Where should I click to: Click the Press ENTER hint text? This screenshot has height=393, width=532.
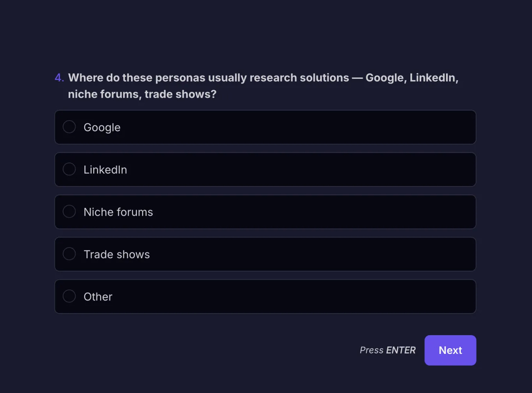coord(387,350)
